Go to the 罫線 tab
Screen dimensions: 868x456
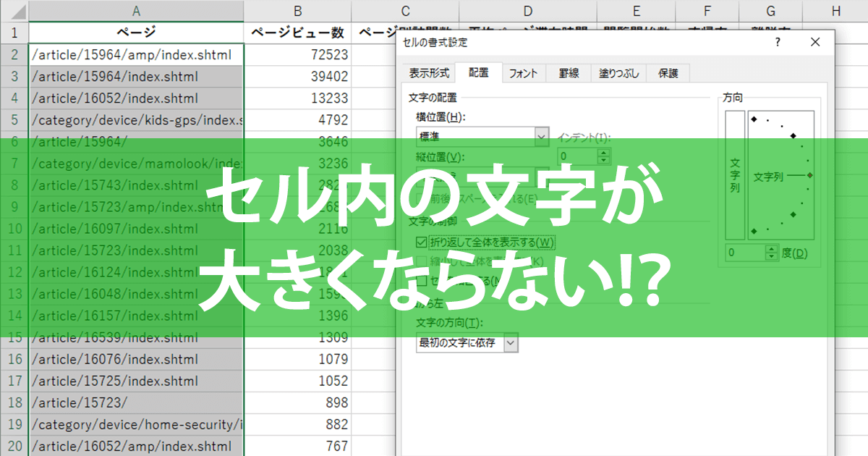(568, 73)
